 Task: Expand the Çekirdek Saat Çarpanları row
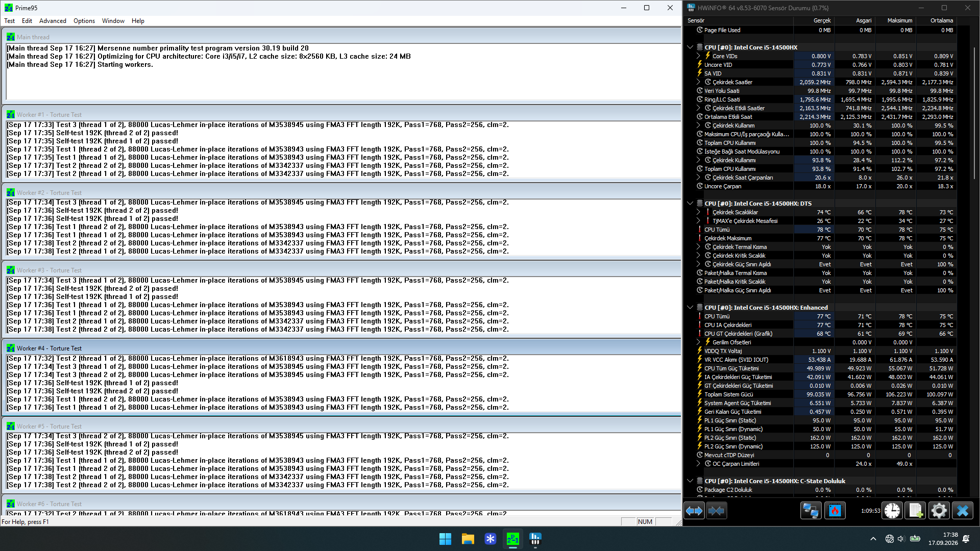click(x=698, y=178)
